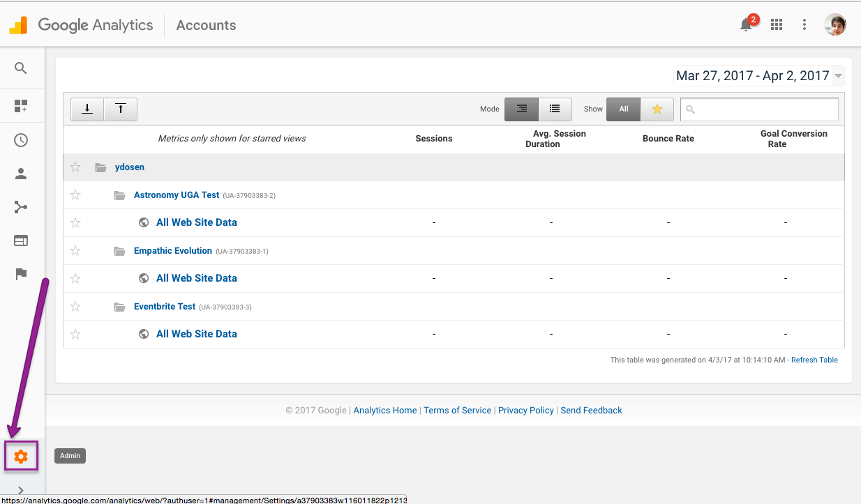
Task: Show only starred views
Action: click(x=657, y=109)
